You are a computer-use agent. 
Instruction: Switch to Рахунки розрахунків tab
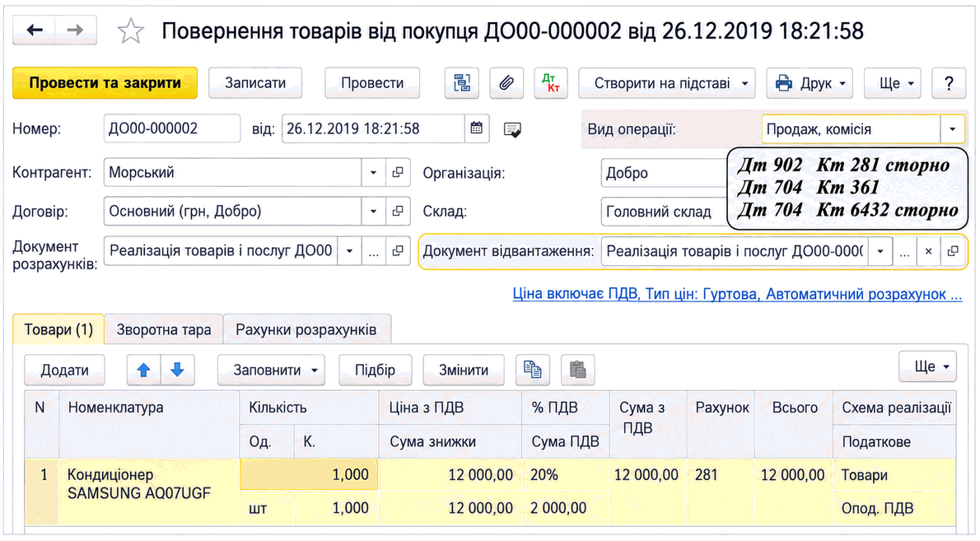click(306, 329)
